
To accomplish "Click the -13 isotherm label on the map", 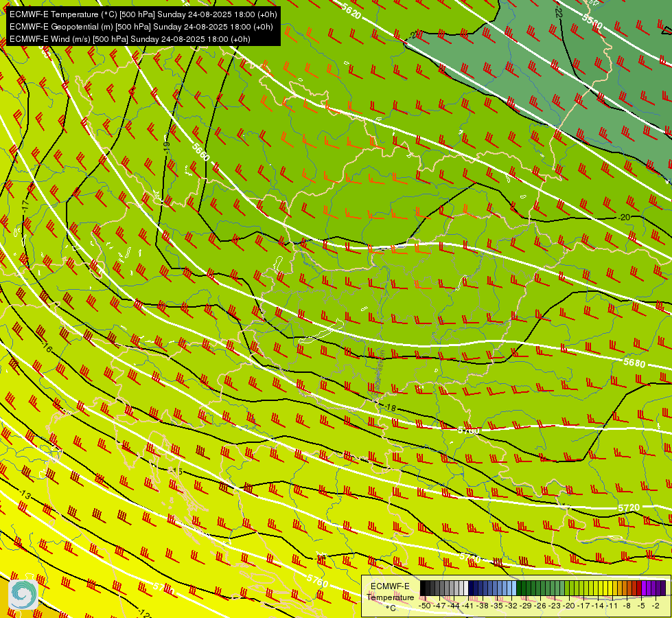I will pos(25,494).
